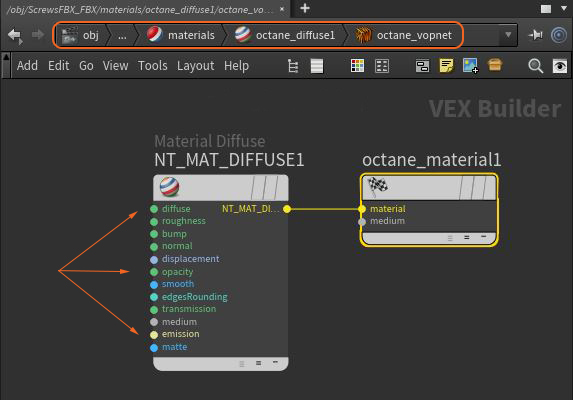Click the roughness input connector
573x400 pixels.
point(154,222)
